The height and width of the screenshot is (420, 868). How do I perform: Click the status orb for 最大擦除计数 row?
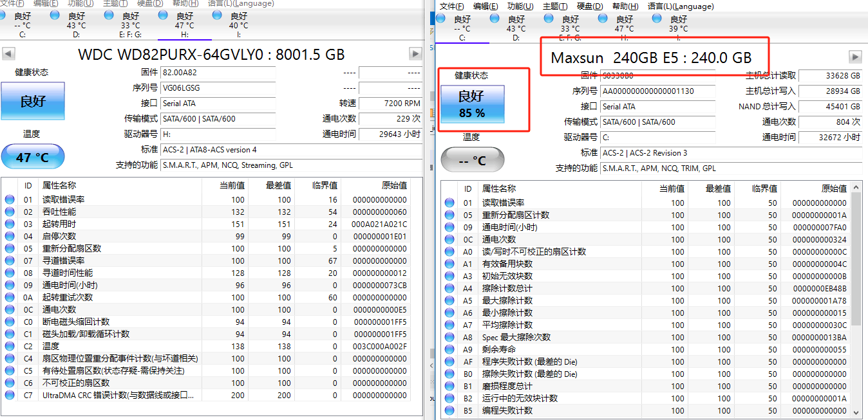(449, 300)
